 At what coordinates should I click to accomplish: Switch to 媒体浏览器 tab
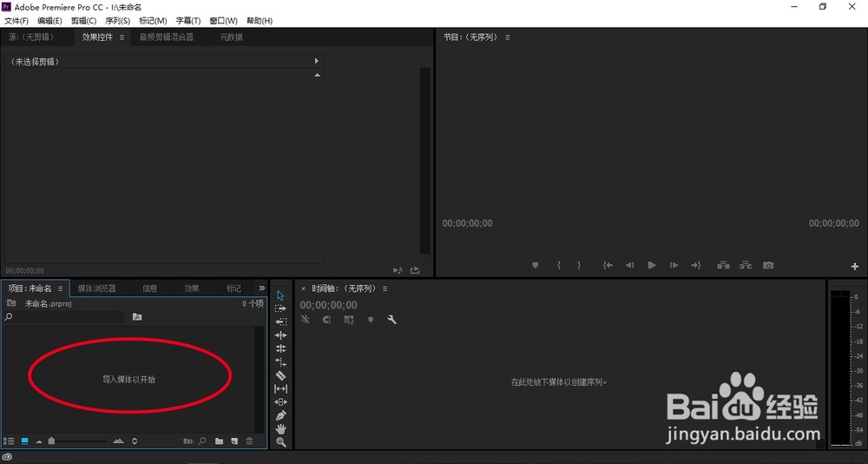click(97, 288)
